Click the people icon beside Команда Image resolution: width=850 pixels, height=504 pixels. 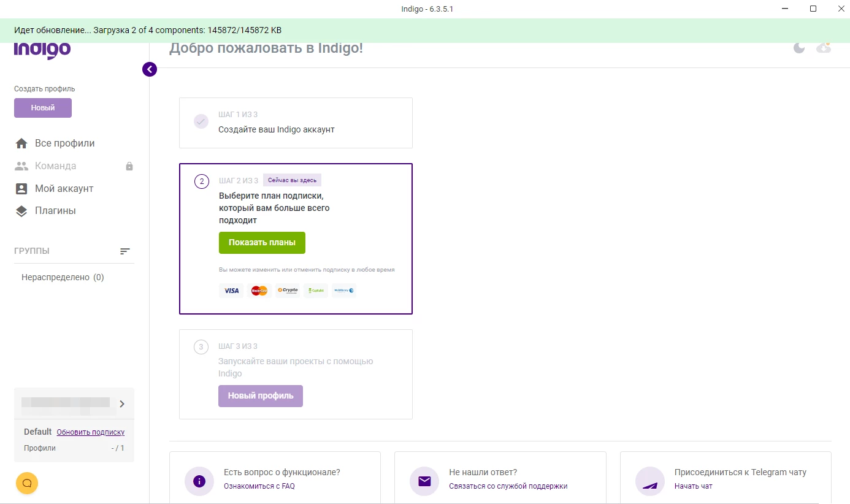coord(21,166)
